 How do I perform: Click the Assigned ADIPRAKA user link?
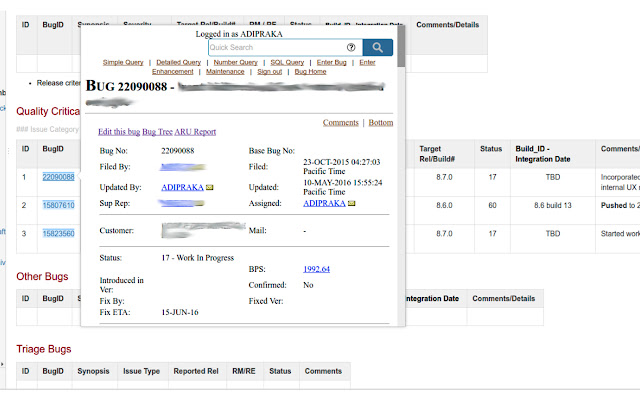(324, 203)
